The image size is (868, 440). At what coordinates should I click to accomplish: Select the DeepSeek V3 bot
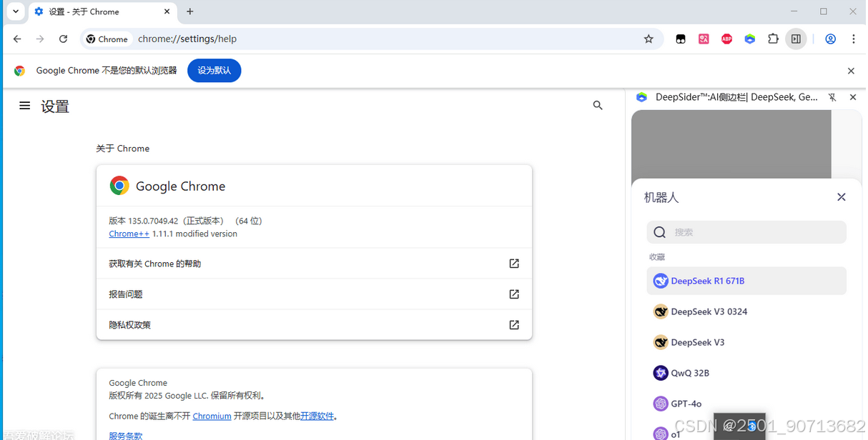click(x=746, y=342)
